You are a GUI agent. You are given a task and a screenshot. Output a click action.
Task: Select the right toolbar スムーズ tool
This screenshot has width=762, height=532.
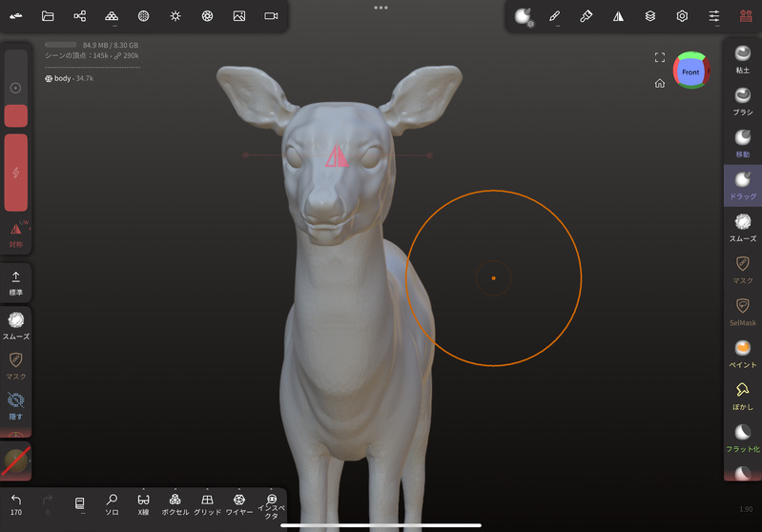[x=743, y=228]
